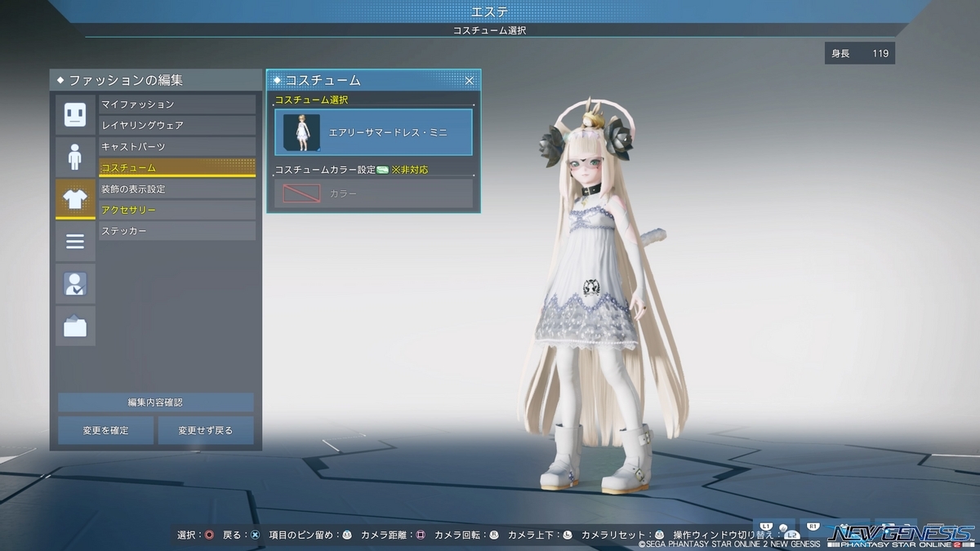Click the コスチューム選択 subtitle under エステ
The image size is (980, 551).
click(489, 30)
